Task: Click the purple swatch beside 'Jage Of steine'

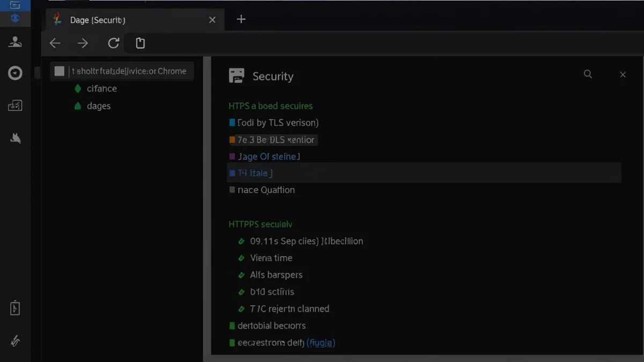Action: [x=232, y=157]
